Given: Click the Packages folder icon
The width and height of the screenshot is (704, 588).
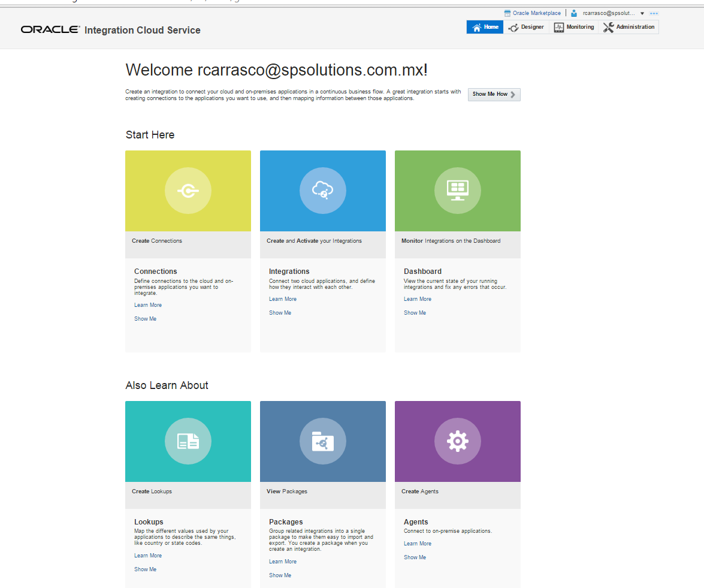Looking at the screenshot, I should click(323, 441).
